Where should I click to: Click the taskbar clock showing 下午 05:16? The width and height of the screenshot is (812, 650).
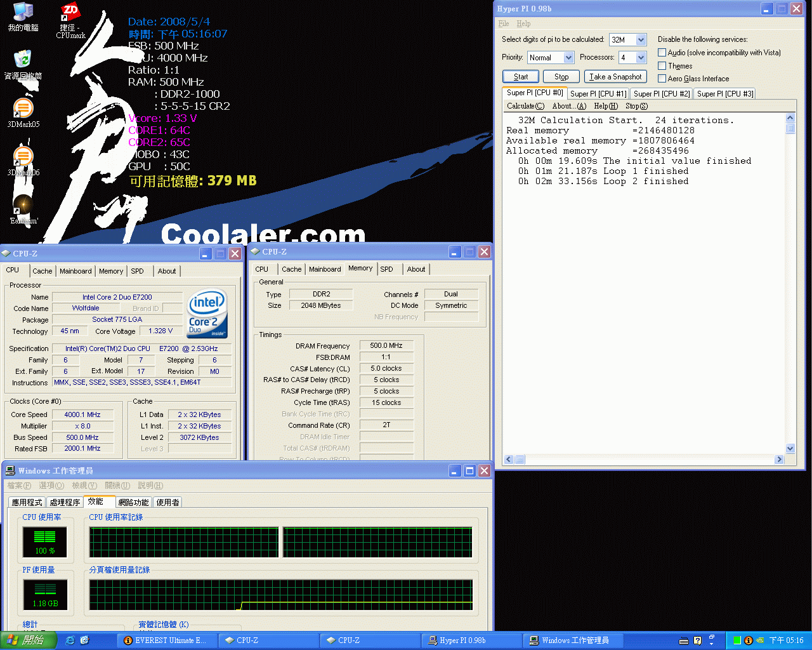787,640
